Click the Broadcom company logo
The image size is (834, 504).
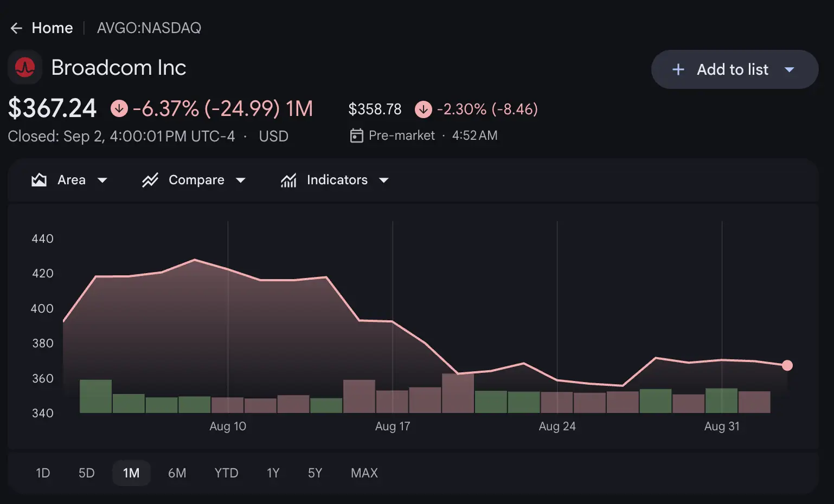pos(25,67)
